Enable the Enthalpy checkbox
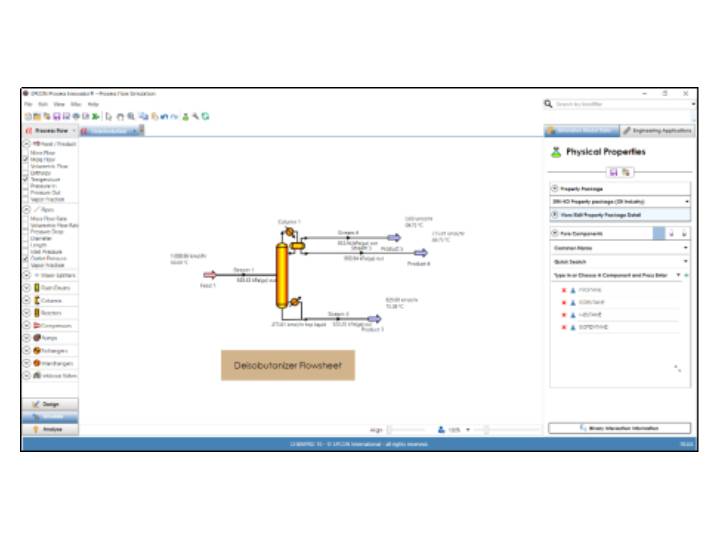Image resolution: width=720 pixels, height=540 pixels. 26,173
